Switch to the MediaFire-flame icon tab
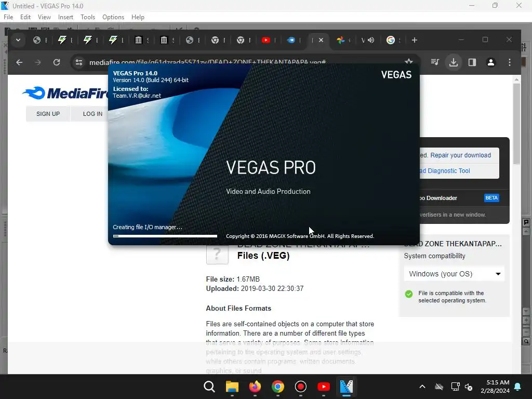This screenshot has width=532, height=399. (x=291, y=40)
